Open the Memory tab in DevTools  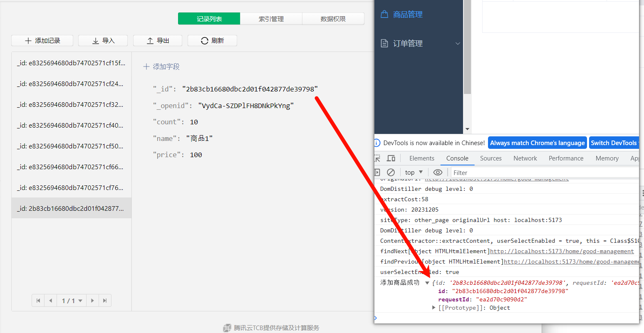click(x=607, y=158)
